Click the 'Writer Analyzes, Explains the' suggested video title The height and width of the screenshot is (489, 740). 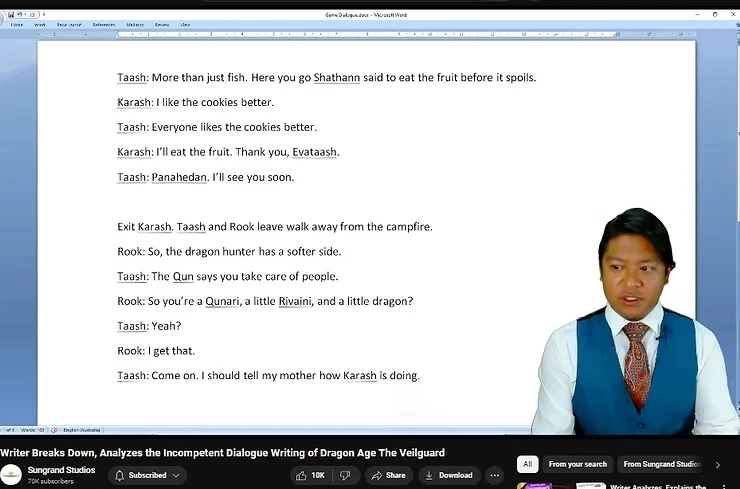click(658, 486)
